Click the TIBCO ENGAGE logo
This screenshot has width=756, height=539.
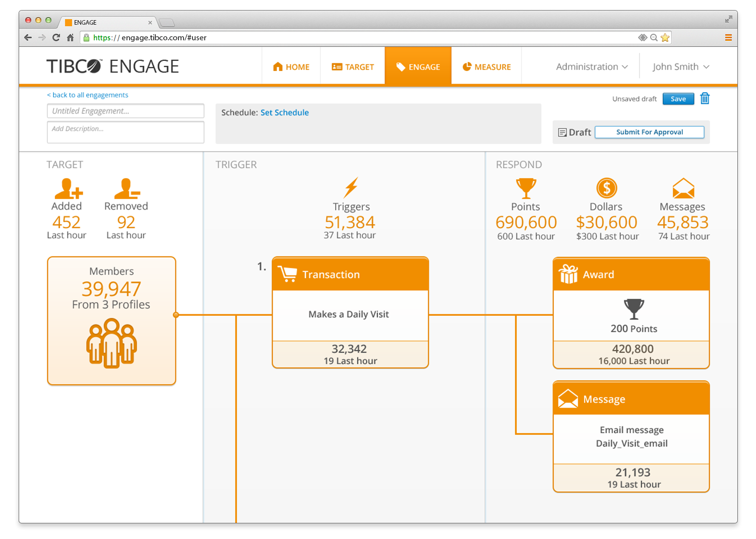coord(112,66)
